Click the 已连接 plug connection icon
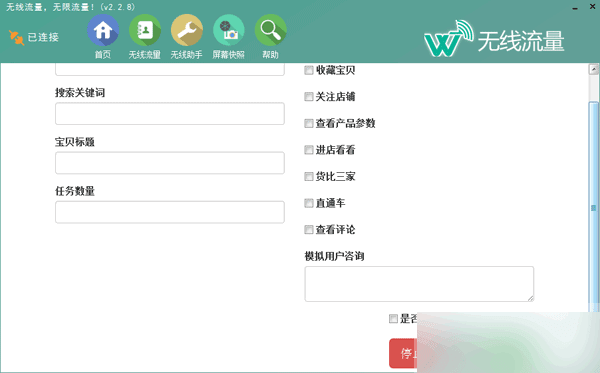 16,37
